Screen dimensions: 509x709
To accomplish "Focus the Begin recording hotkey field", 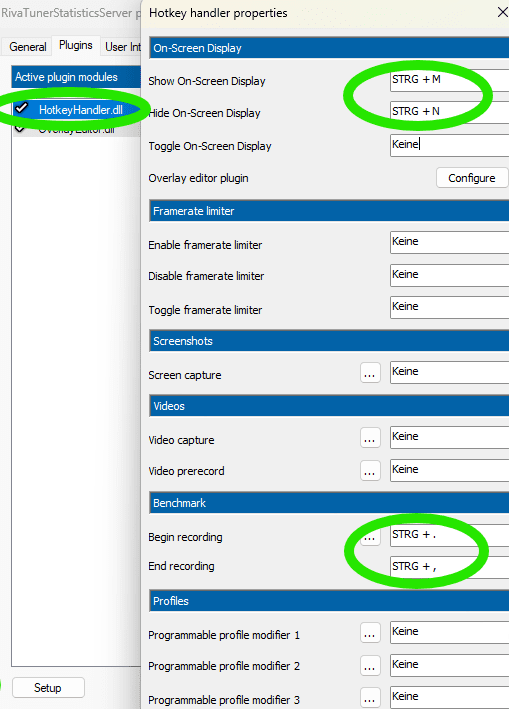I will click(449, 535).
